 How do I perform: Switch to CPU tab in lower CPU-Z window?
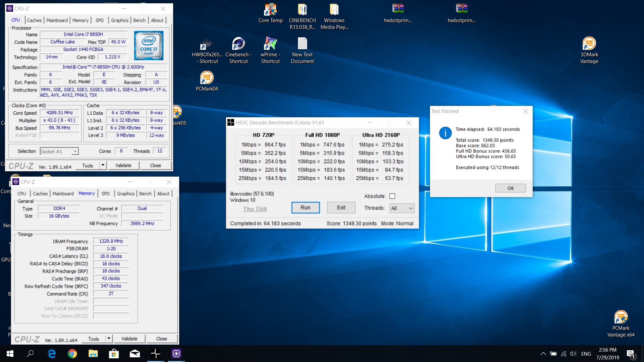(x=21, y=193)
